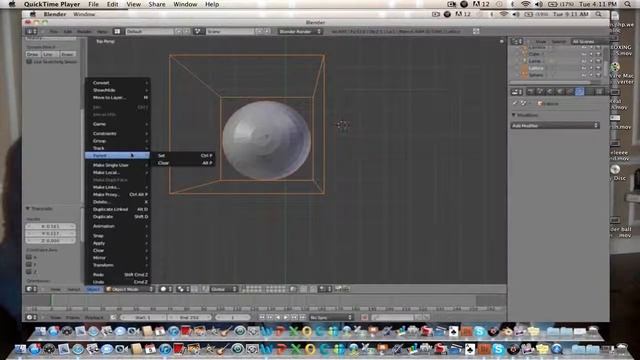Screen dimensions: 640x360
Task: Open the Show/Hide submenu
Action: pyautogui.click(x=118, y=90)
